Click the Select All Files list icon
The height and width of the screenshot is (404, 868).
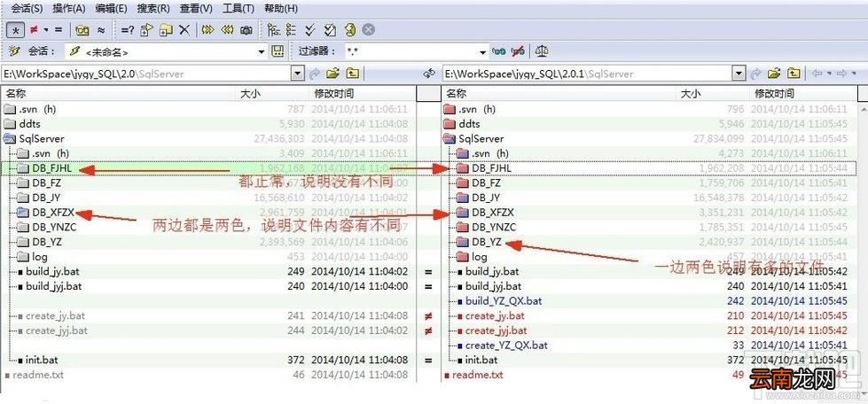point(291,30)
